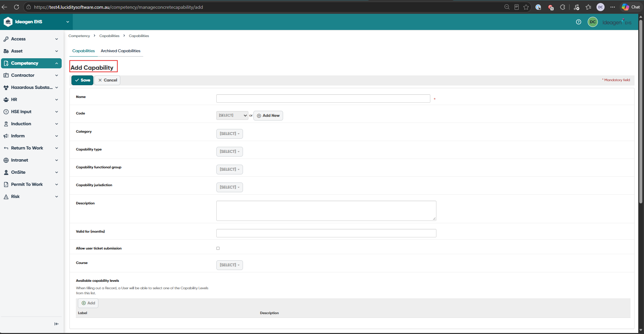The image size is (644, 334).
Task: Open the Capability jurisdiction dropdown
Action: tap(229, 187)
